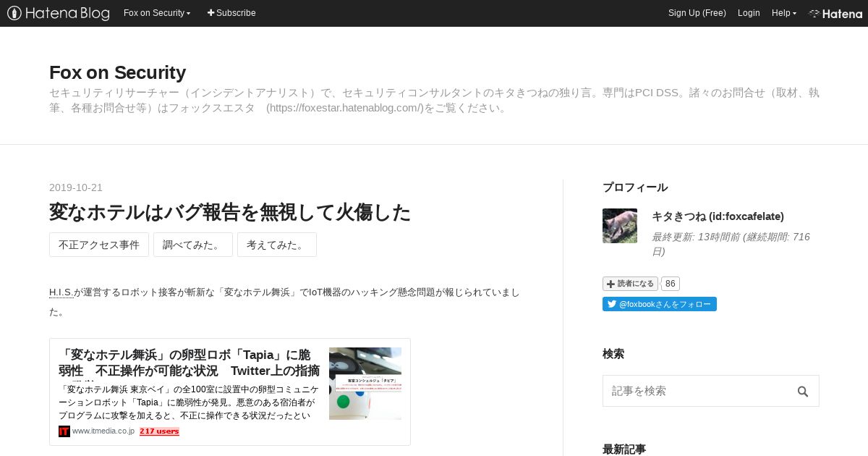The height and width of the screenshot is (456, 868).
Task: Click the ITmedia favicon icon
Action: [x=64, y=431]
